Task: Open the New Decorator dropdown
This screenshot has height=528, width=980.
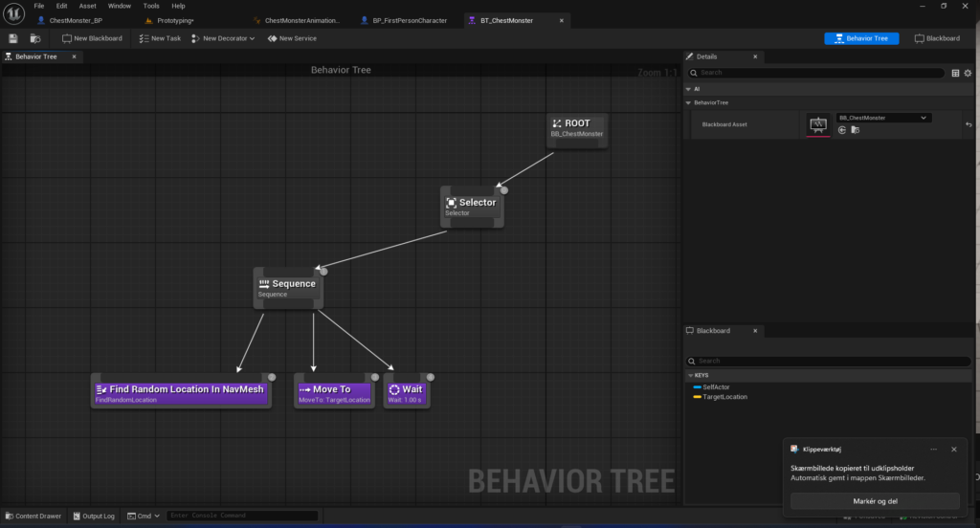Action: [x=223, y=38]
